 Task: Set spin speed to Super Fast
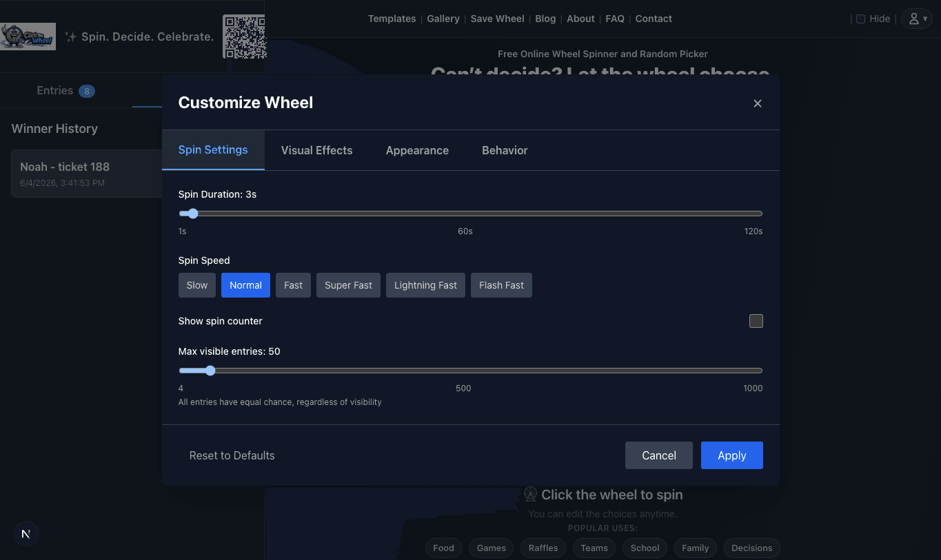coord(348,285)
